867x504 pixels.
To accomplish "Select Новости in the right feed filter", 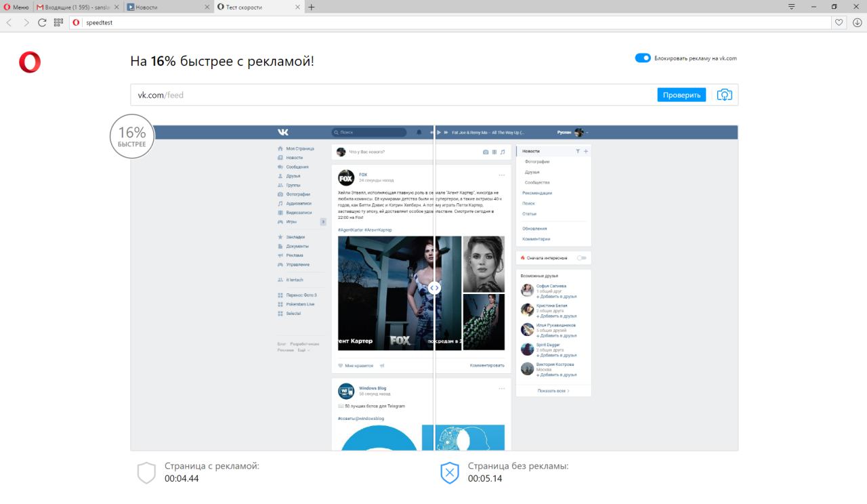I will point(531,151).
